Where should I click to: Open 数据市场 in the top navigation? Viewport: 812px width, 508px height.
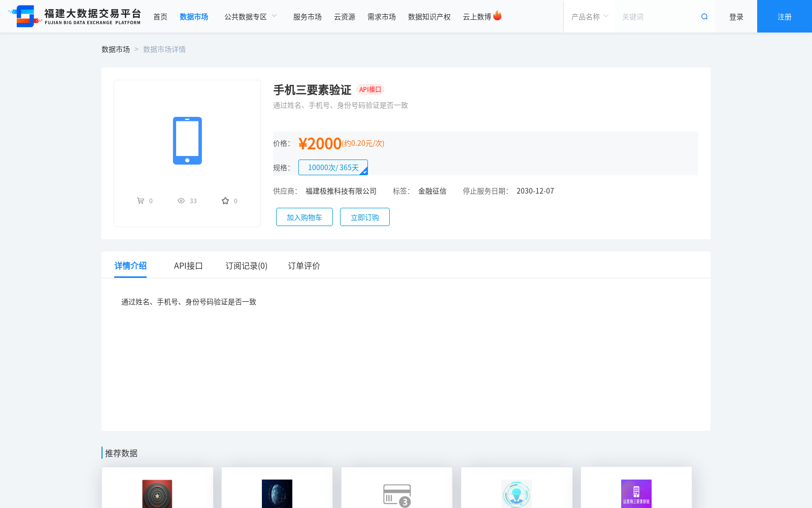point(194,17)
